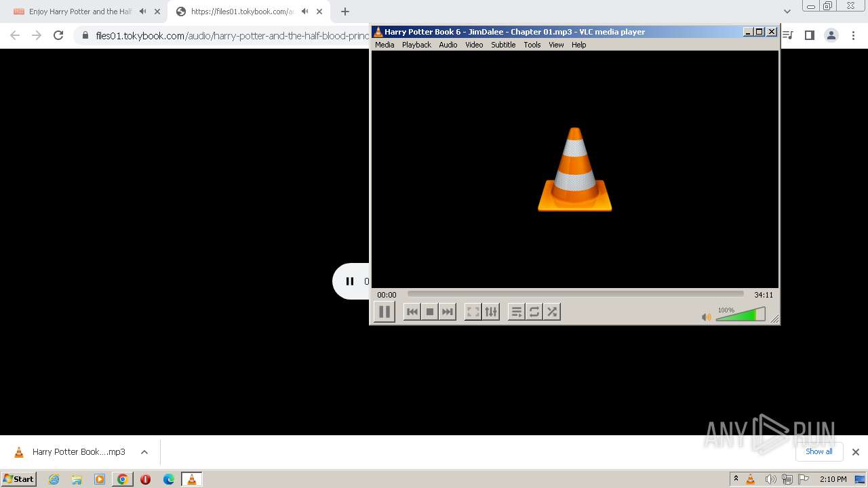The height and width of the screenshot is (488, 868).
Task: Open network tray icon
Action: click(x=787, y=479)
